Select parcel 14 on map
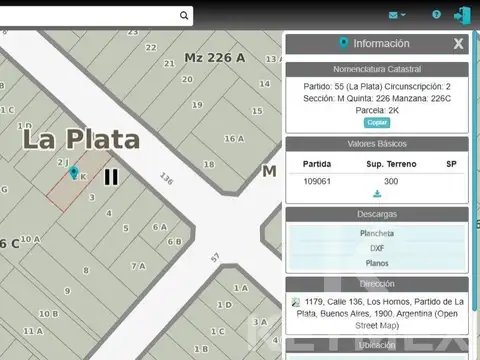Viewport: 480px width, 360px height. coord(265,84)
